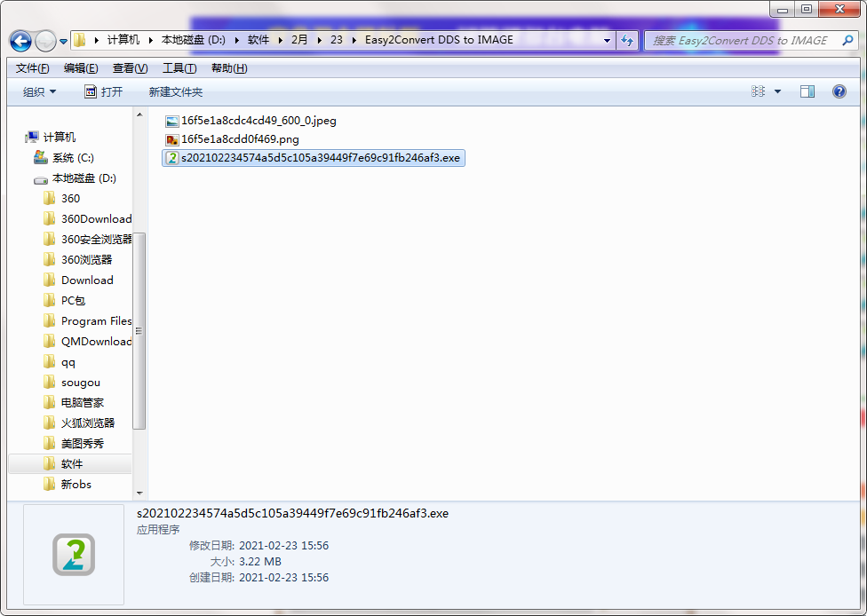This screenshot has width=867, height=616.
Task: Open the 组织 dropdown
Action: coord(39,91)
